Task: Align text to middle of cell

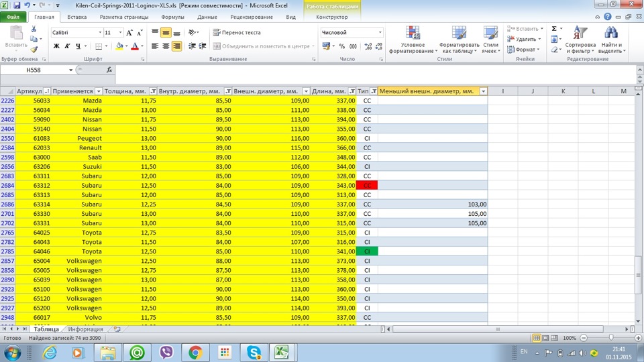Action: (166, 32)
